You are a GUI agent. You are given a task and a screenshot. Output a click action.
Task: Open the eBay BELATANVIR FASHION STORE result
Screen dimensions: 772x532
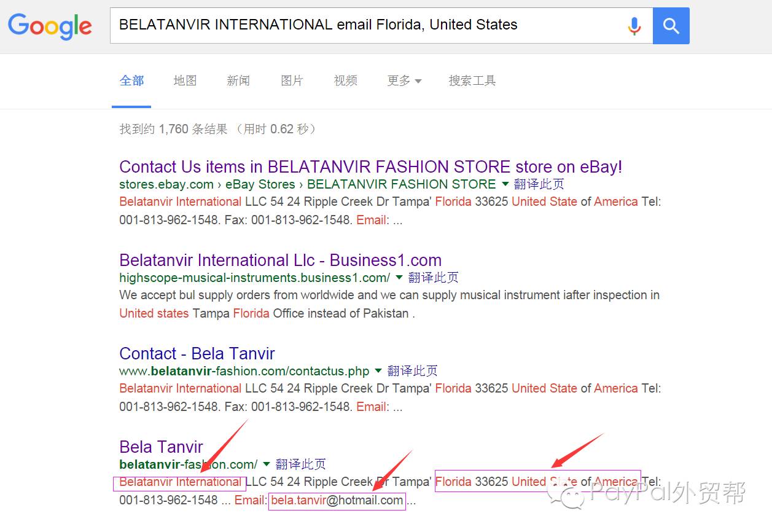tap(371, 166)
